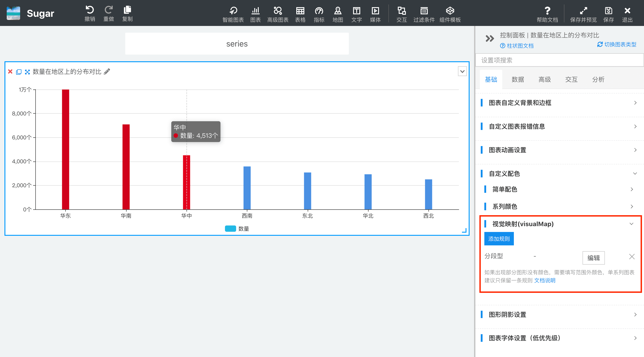Open the 柱状图文档 link
Screen dimensions: 644x357
click(x=519, y=46)
